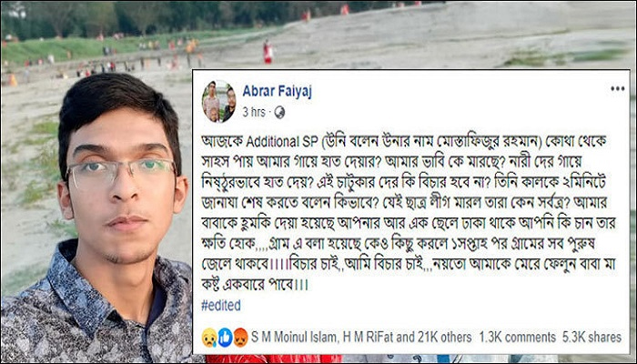Click the blue thumbs-up like reaction icon
This screenshot has height=364, width=637.
[x=225, y=338]
